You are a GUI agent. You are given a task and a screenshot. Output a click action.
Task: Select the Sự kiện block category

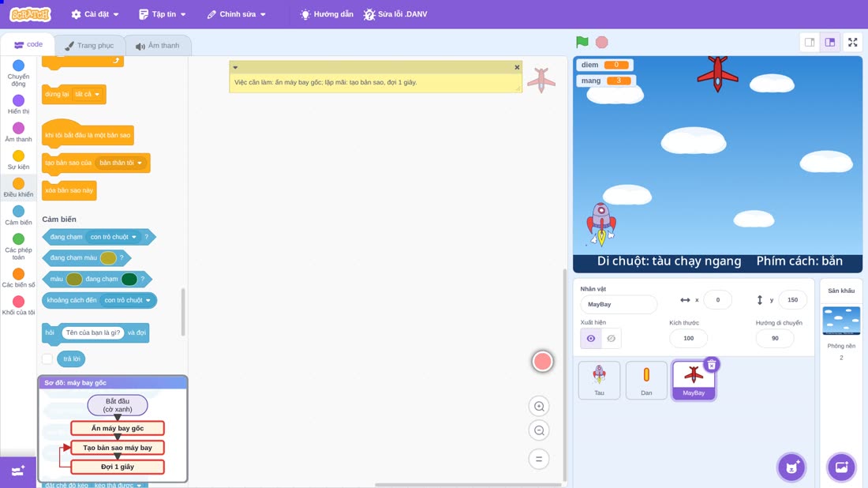18,160
